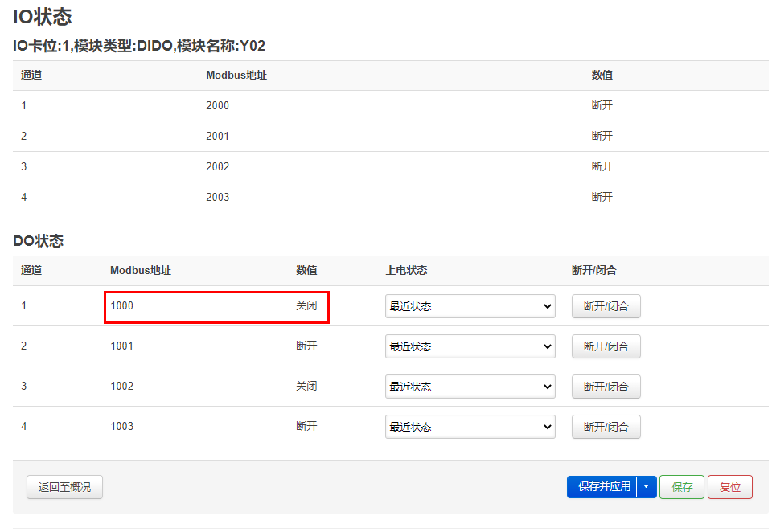Select Modbus address 1000 cell
772x532 pixels.
pyautogui.click(x=121, y=305)
